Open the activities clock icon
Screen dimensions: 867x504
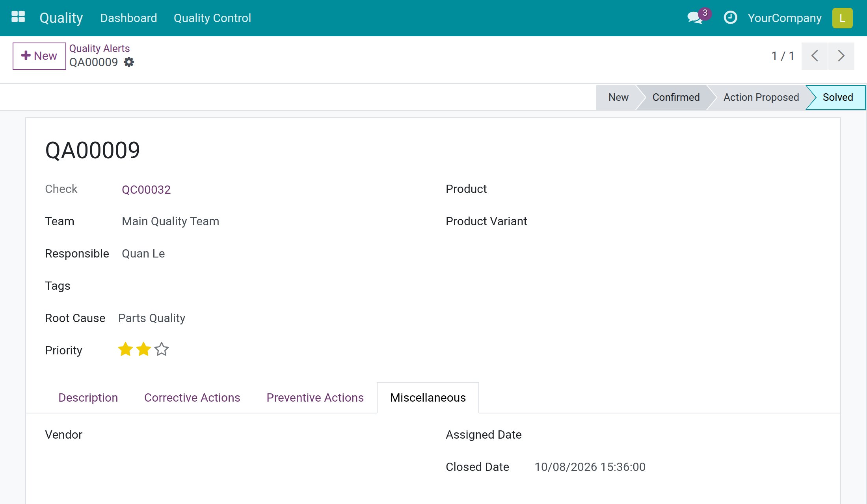[x=730, y=18]
